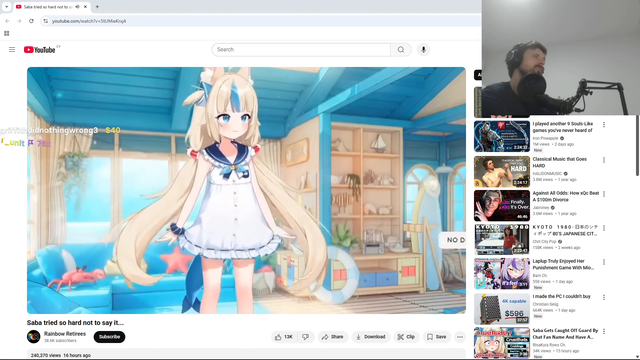
Task: Open the YouTube hamburger guide menu
Action: tap(12, 49)
